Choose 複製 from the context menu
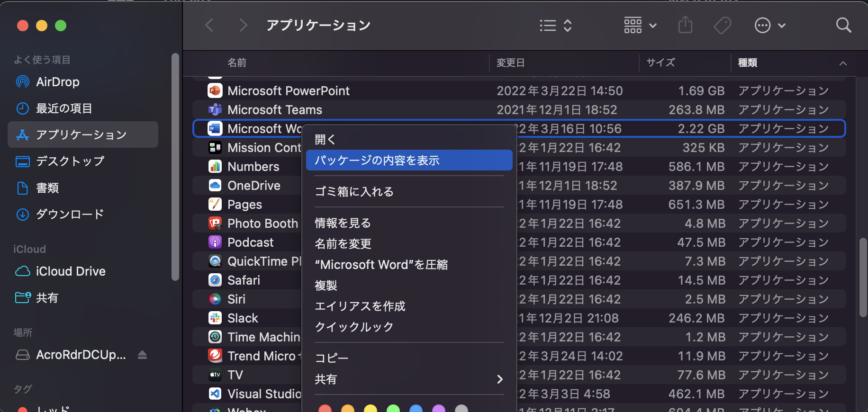This screenshot has height=412, width=868. (x=409, y=285)
